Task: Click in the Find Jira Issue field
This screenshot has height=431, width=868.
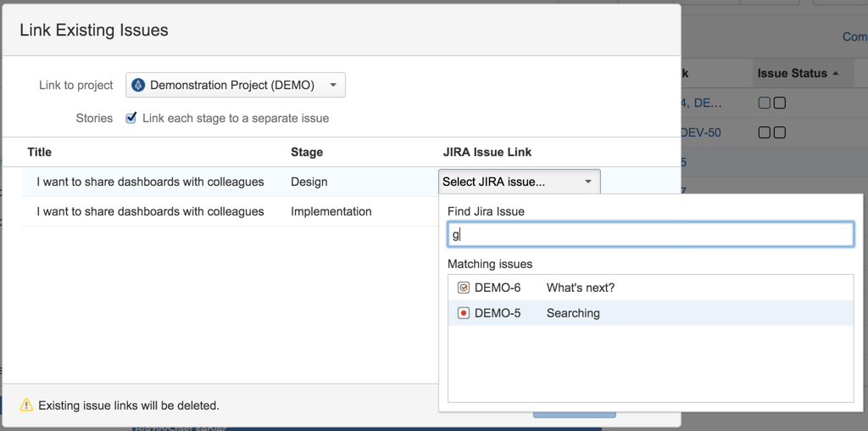Action: point(650,234)
